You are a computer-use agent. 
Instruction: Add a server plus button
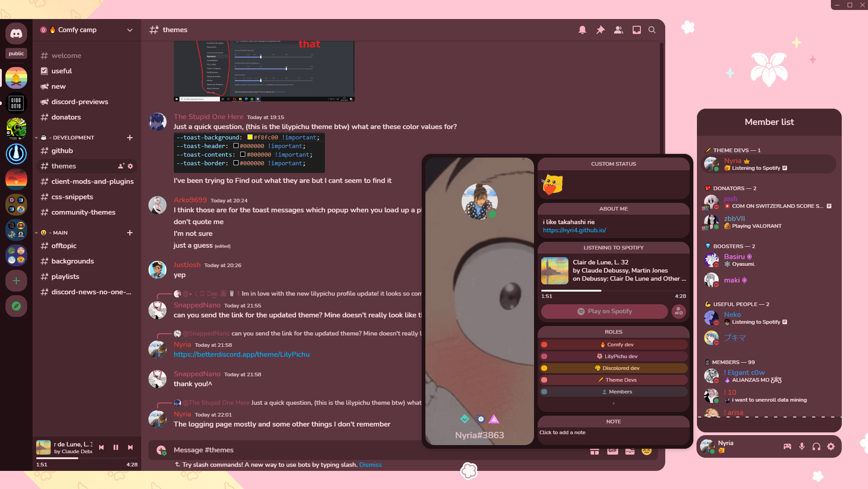pos(16,281)
